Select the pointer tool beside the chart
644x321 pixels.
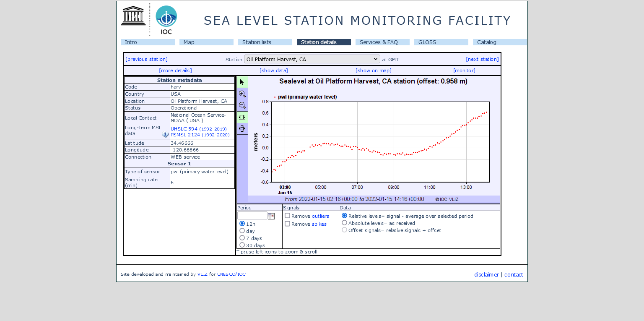click(242, 82)
